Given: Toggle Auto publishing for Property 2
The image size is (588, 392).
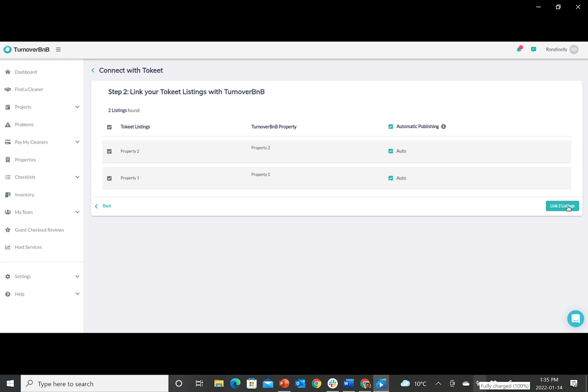Looking at the screenshot, I should pos(391,151).
